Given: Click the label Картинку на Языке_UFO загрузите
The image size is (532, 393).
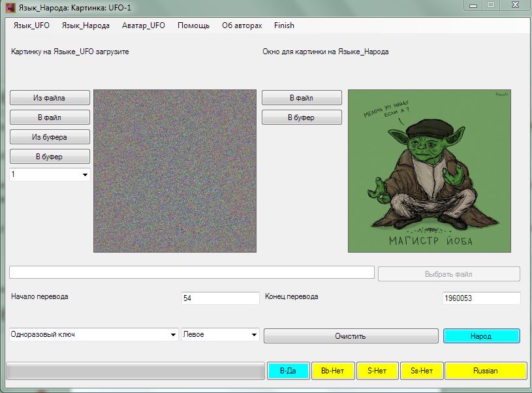Looking at the screenshot, I should (70, 52).
